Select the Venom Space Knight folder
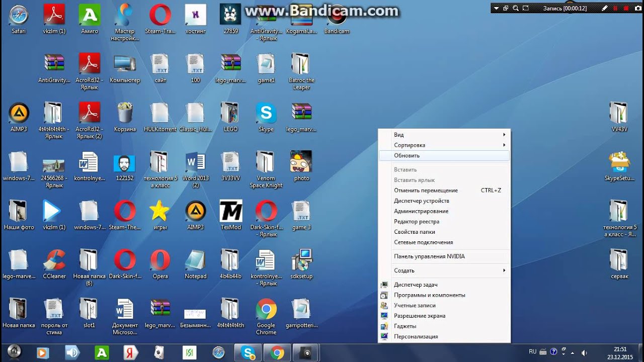The image size is (644, 362). (266, 170)
